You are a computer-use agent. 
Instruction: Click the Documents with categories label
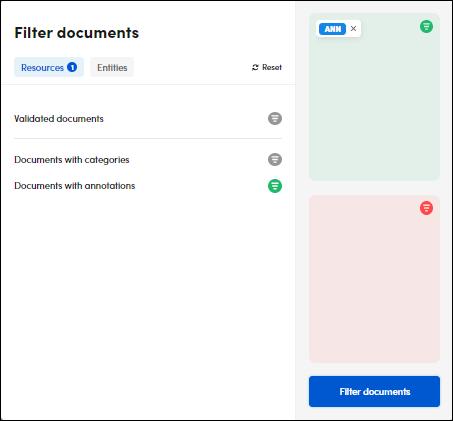pyautogui.click(x=72, y=160)
